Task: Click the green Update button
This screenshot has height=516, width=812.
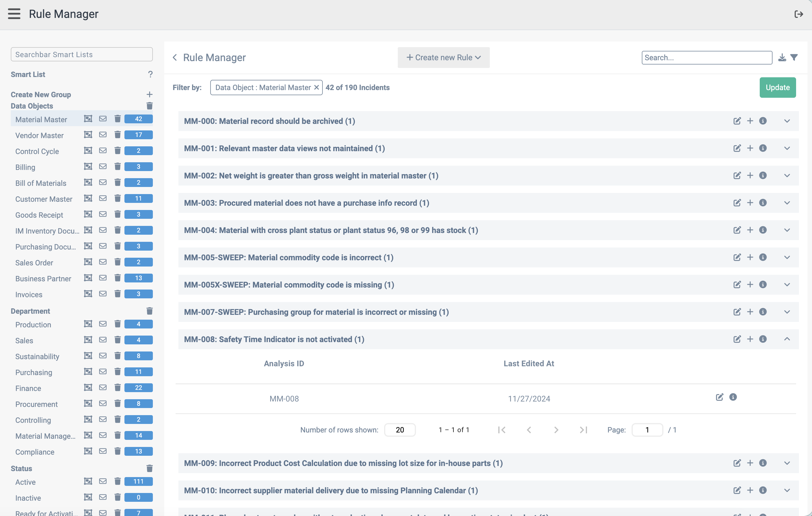Action: tap(777, 87)
